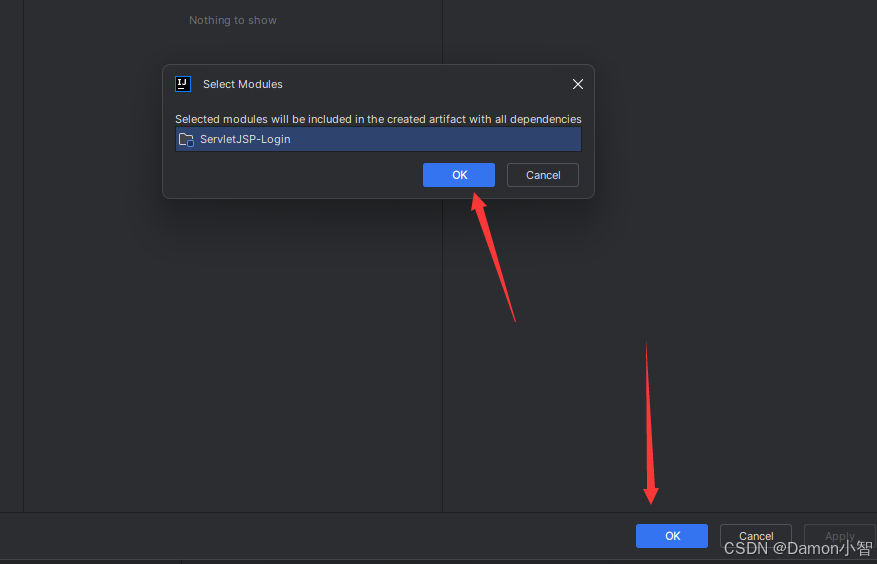Screen dimensions: 877x564
Task: Click the "Selected modules will be included" description label
Action: coord(378,119)
